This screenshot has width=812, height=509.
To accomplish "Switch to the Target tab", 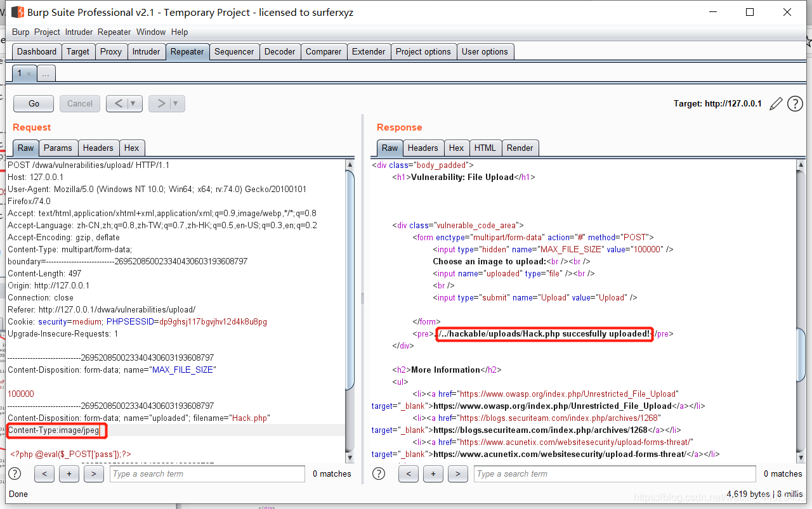I will 78,51.
